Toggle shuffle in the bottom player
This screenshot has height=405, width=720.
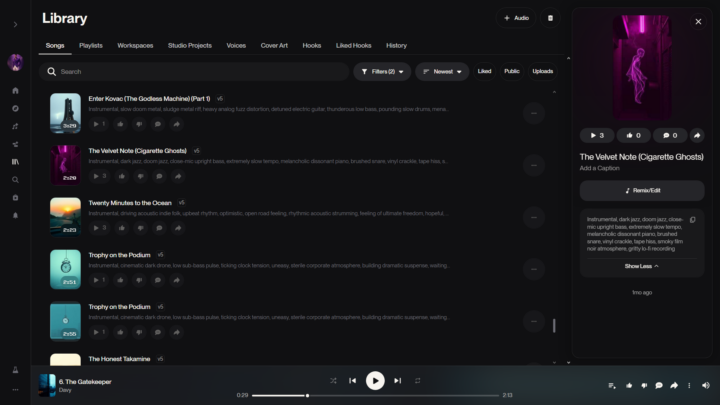(x=333, y=381)
